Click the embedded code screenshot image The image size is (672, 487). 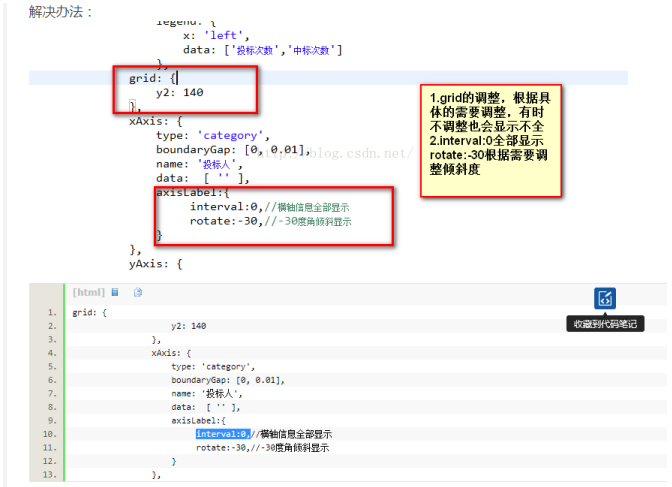pos(328,146)
